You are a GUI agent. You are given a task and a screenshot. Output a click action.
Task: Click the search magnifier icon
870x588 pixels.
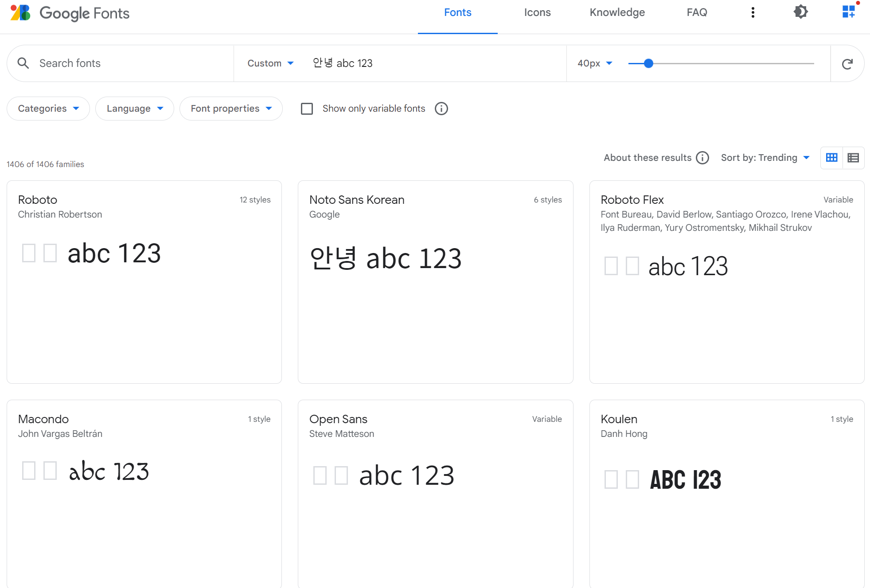(x=23, y=63)
